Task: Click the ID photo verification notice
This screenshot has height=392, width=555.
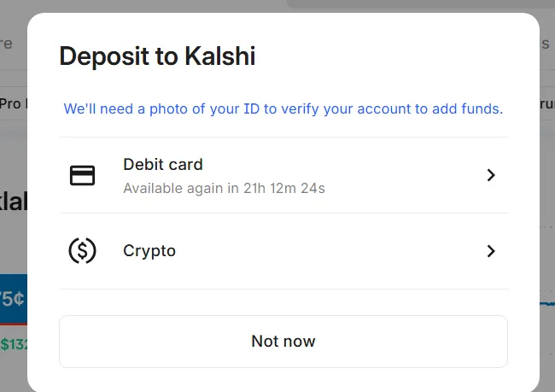Action: (283, 109)
